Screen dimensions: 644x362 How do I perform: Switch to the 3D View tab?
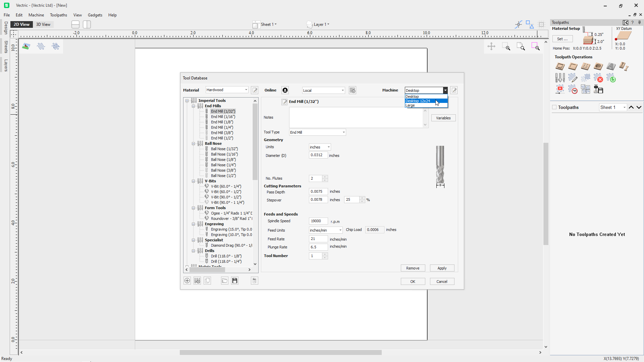43,24
